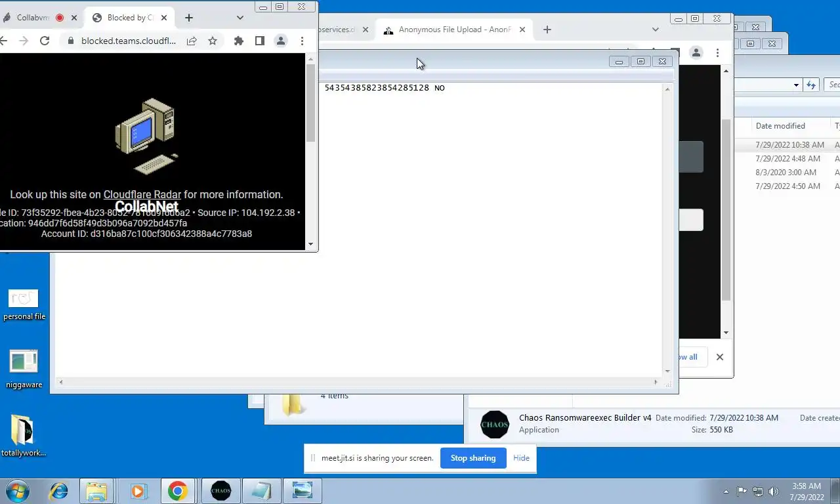Click the share icon in the address bar

(x=192, y=41)
